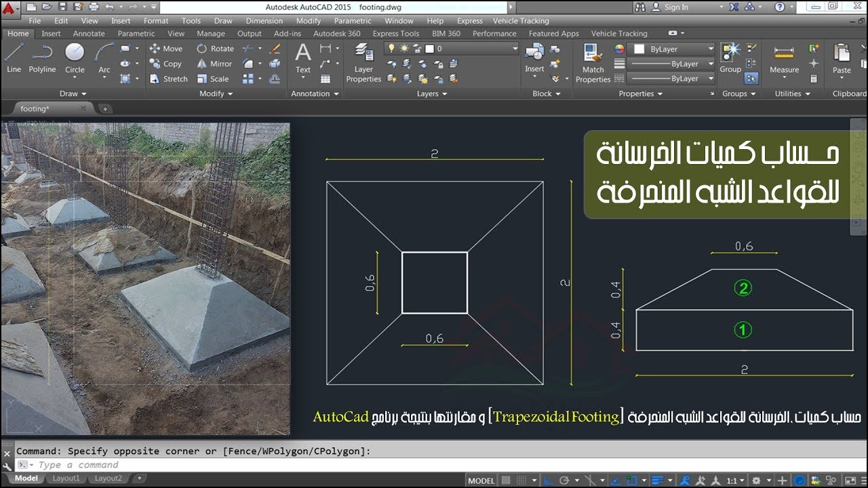Click the Help question mark icon

[780, 7]
